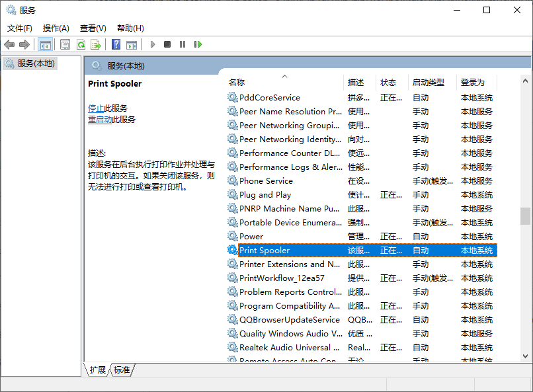The height and width of the screenshot is (392, 533).
Task: Click gear icon of Print Spooler row
Action: pyautogui.click(x=233, y=250)
